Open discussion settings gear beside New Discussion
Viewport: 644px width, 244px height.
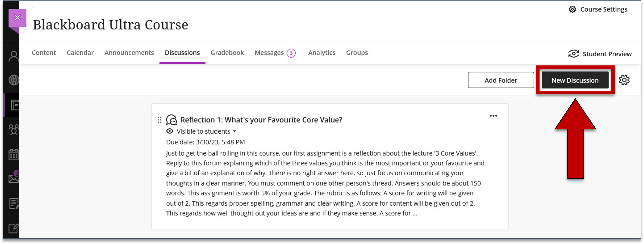[624, 80]
